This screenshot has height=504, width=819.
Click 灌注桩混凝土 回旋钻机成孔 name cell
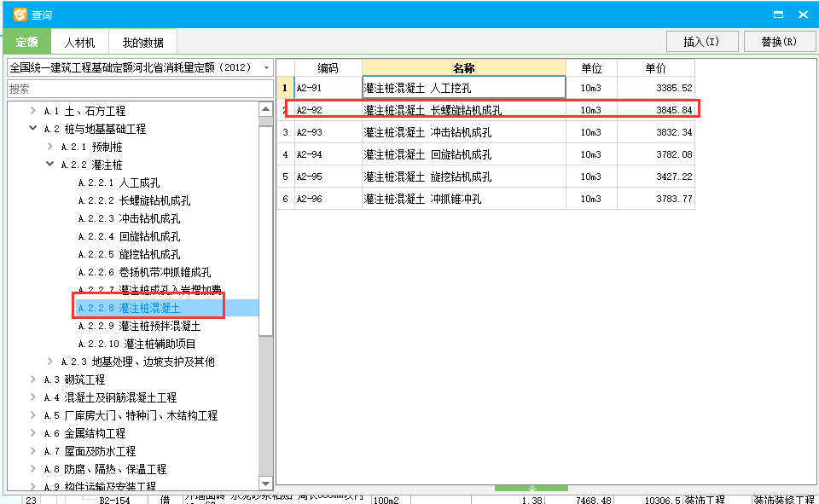(464, 154)
